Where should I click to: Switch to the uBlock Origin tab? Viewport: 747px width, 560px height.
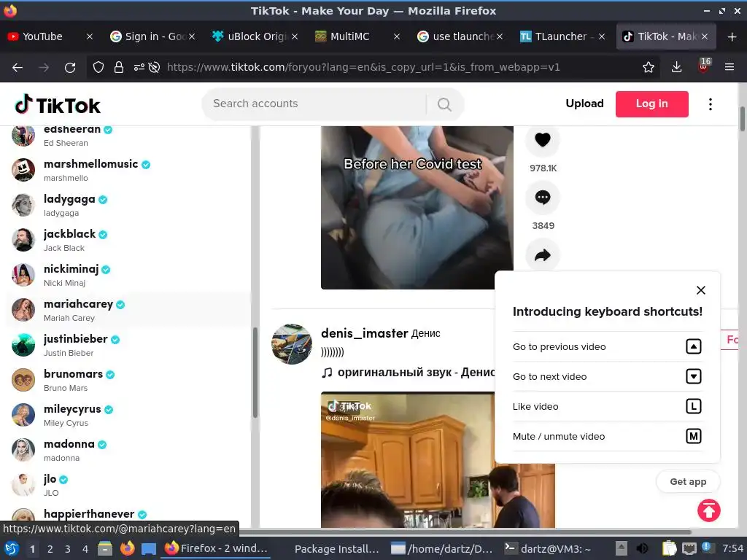pyautogui.click(x=255, y=36)
